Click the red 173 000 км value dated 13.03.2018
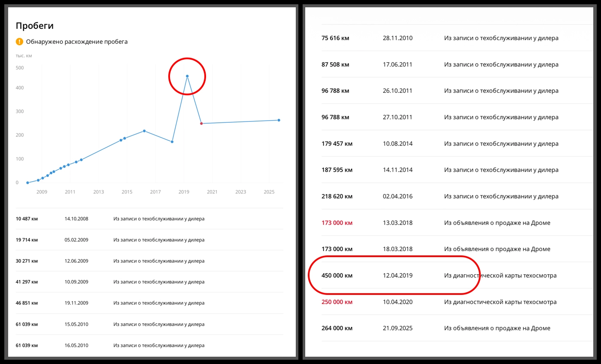The image size is (601, 364). click(337, 223)
